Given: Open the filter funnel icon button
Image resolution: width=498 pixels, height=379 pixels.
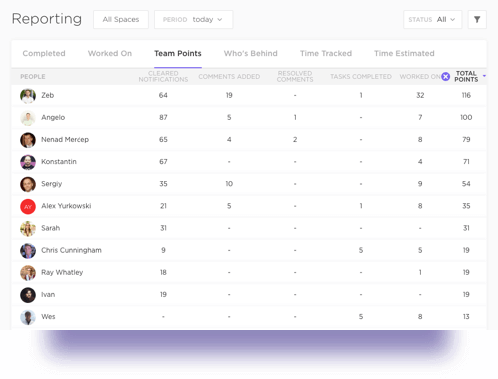Looking at the screenshot, I should (477, 20).
